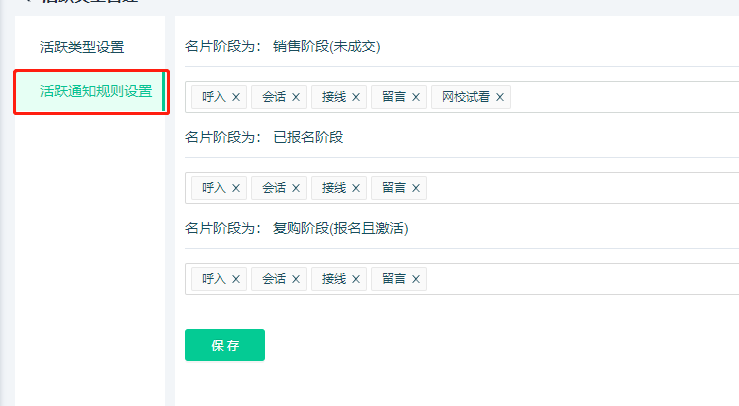739x406 pixels.
Task: Remove 留言 tag from 销售阶段 row
Action: [416, 97]
